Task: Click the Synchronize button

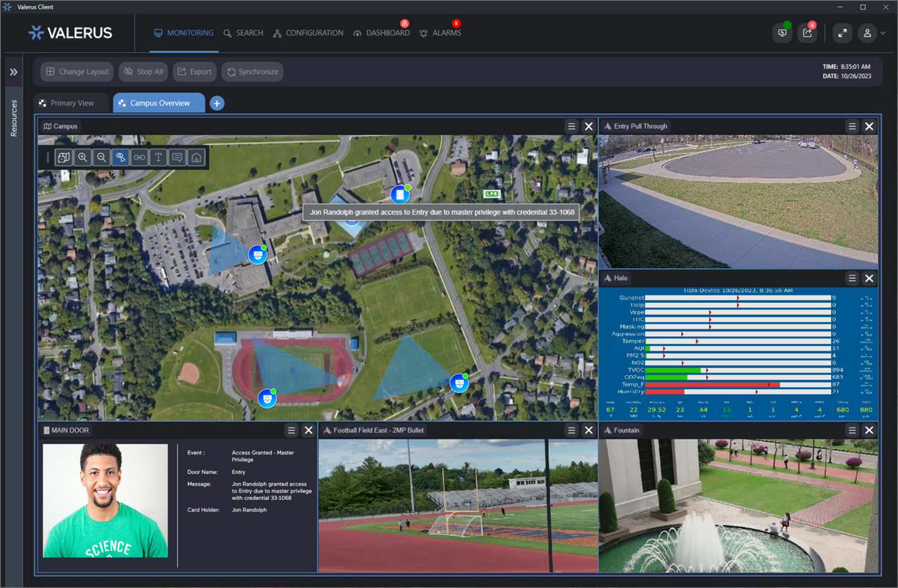Action: point(252,72)
